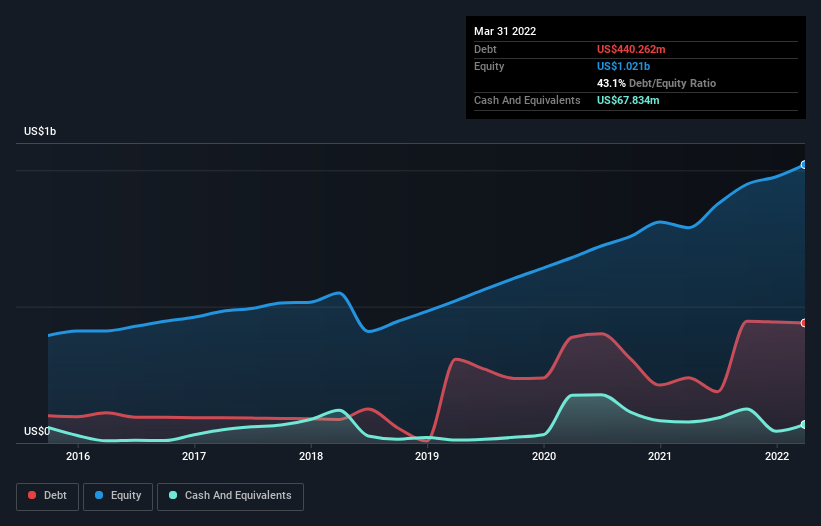Click the 2020 axis label
821x526 pixels.
click(544, 456)
